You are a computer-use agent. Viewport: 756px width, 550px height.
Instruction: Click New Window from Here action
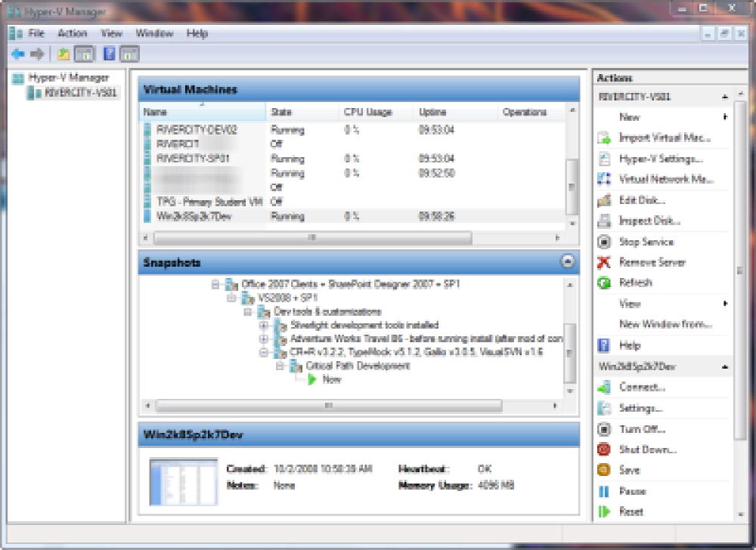pos(665,324)
